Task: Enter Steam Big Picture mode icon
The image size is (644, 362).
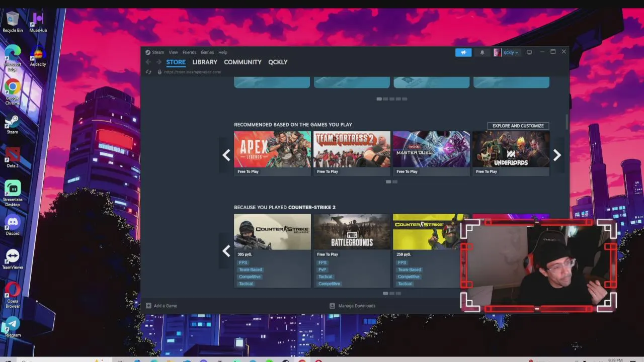Action: point(529,52)
